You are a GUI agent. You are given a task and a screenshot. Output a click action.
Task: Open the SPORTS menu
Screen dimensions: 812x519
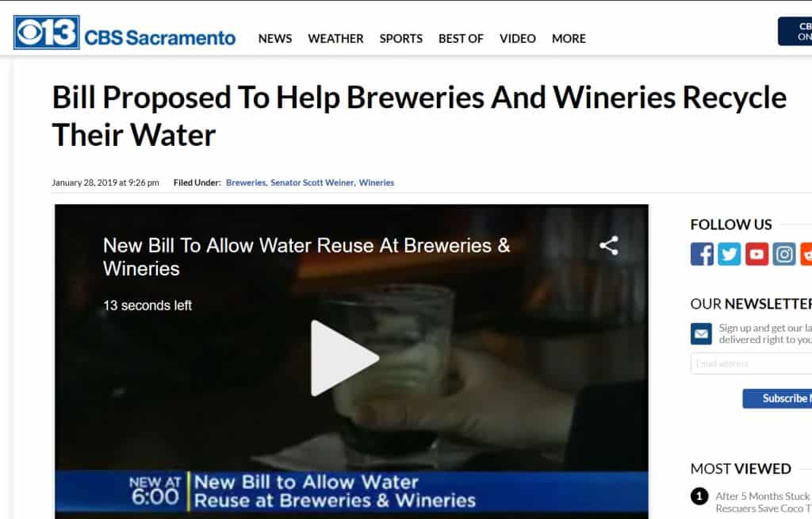pyautogui.click(x=400, y=38)
